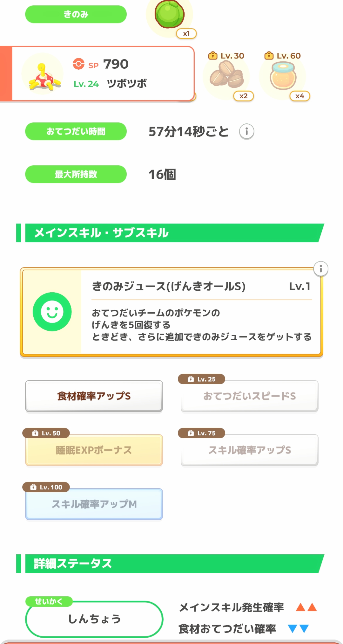Select locked sub skill おてつだいスピードS
343x644 pixels.
[x=249, y=396]
